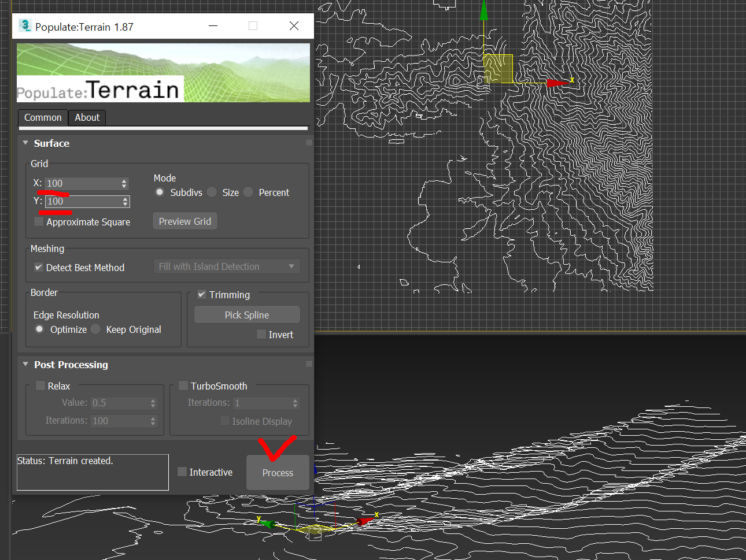Click the yellow XY plane gizmo square
Image resolution: width=746 pixels, height=560 pixels.
pos(498,69)
